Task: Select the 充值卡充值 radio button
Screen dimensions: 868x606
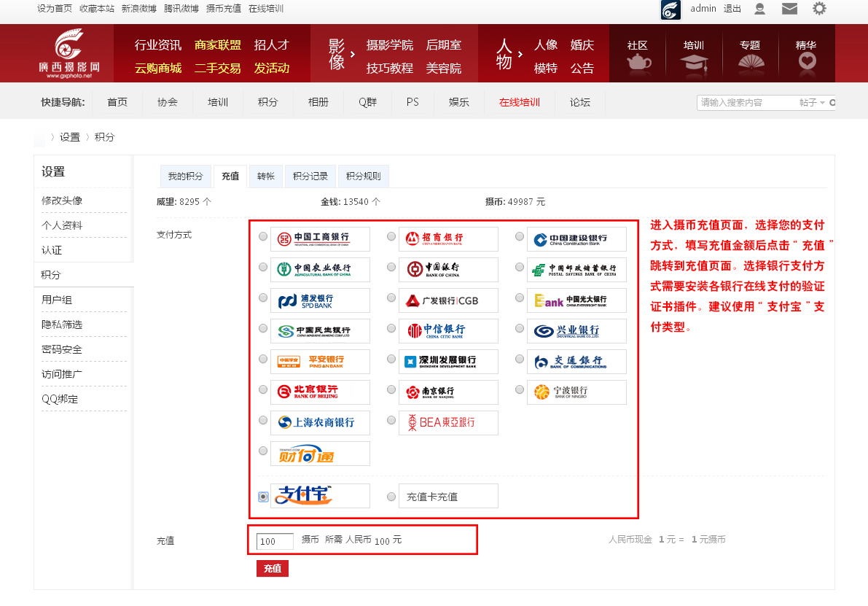Action: (391, 497)
